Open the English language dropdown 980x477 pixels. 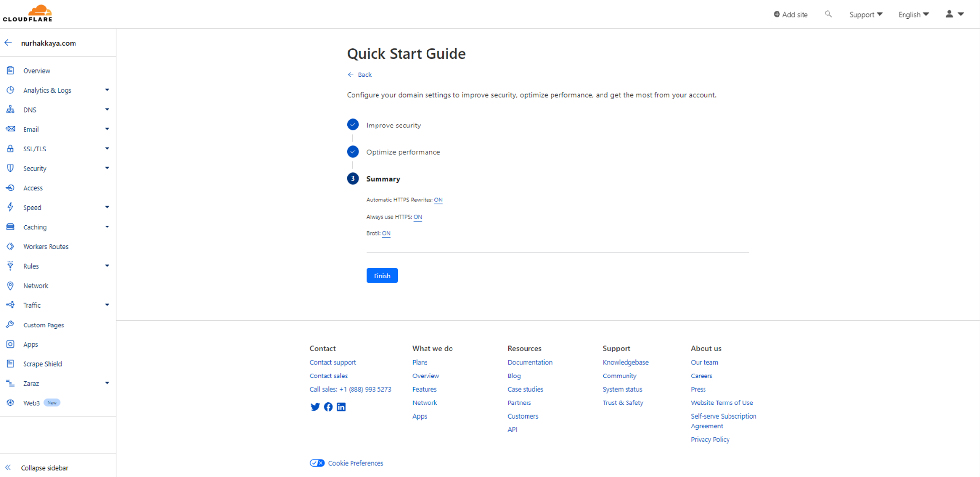coord(913,15)
